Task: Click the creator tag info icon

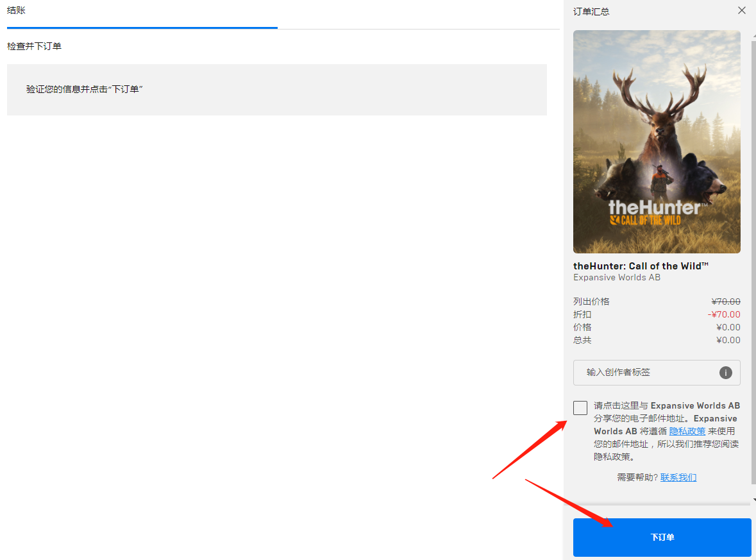Action: click(x=725, y=373)
